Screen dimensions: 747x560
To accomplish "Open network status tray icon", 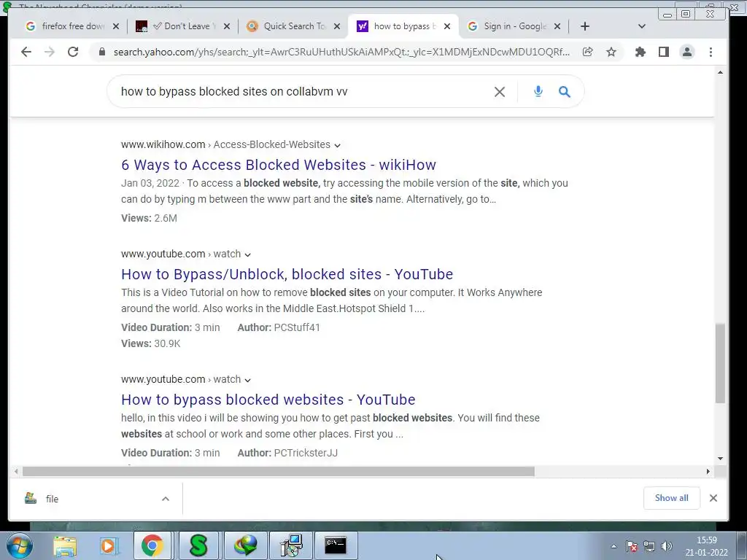I will pyautogui.click(x=649, y=546).
